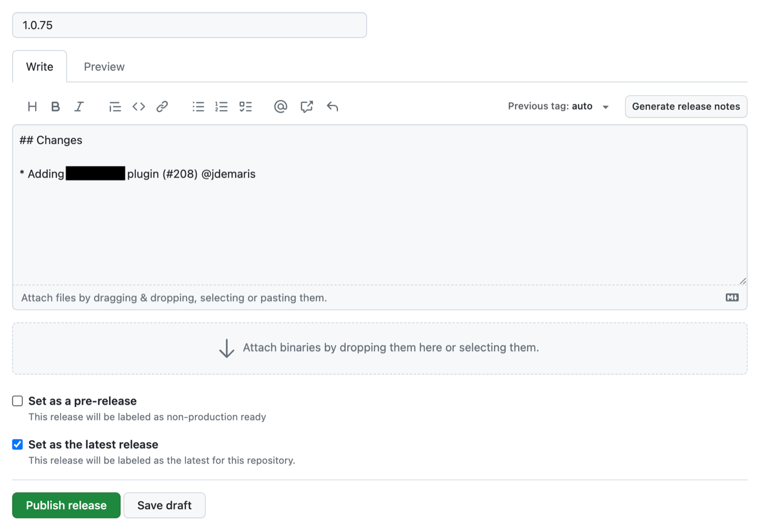Uncheck 'Set as the latest release'
The image size is (763, 532).
tap(17, 444)
